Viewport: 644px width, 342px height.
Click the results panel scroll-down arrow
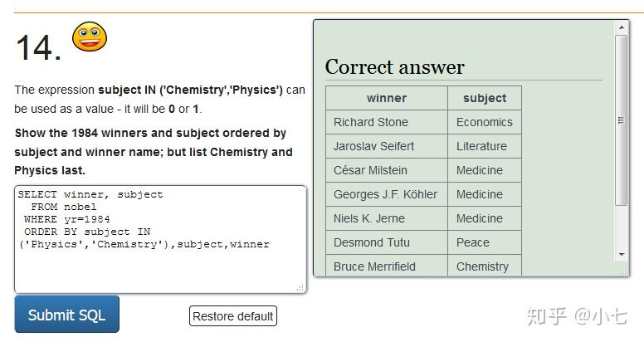pos(622,254)
